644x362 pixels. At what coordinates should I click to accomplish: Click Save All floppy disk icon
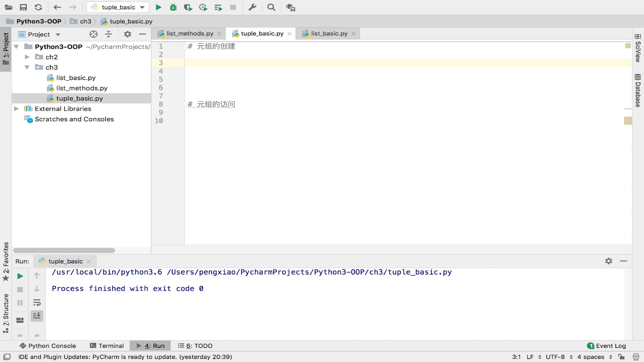23,7
